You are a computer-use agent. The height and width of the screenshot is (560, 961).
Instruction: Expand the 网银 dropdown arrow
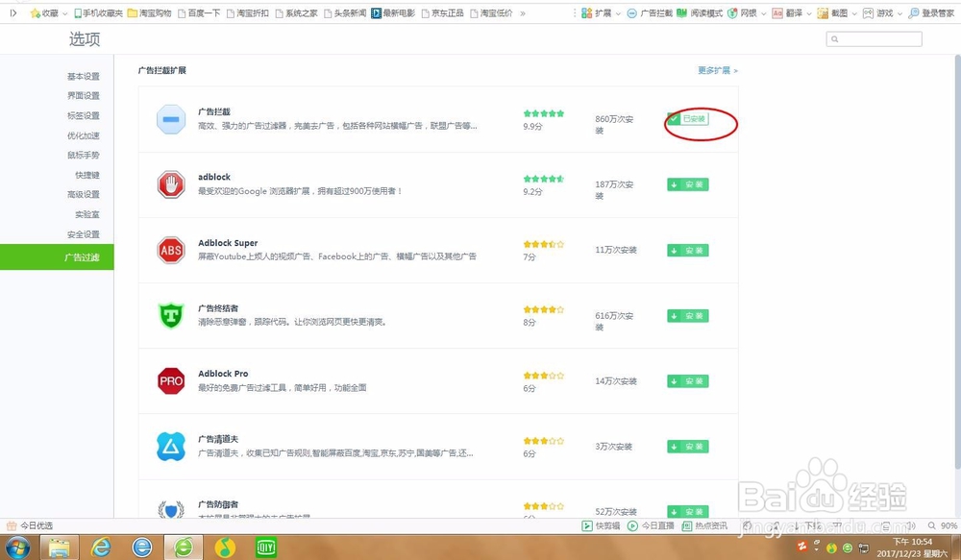point(764,13)
